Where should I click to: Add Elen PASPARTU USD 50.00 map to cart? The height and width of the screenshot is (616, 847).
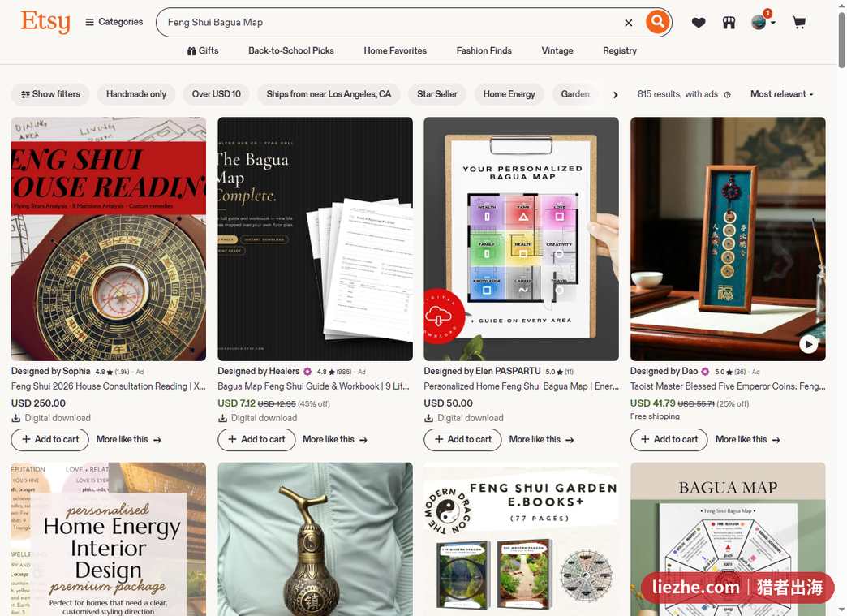pyautogui.click(x=463, y=439)
